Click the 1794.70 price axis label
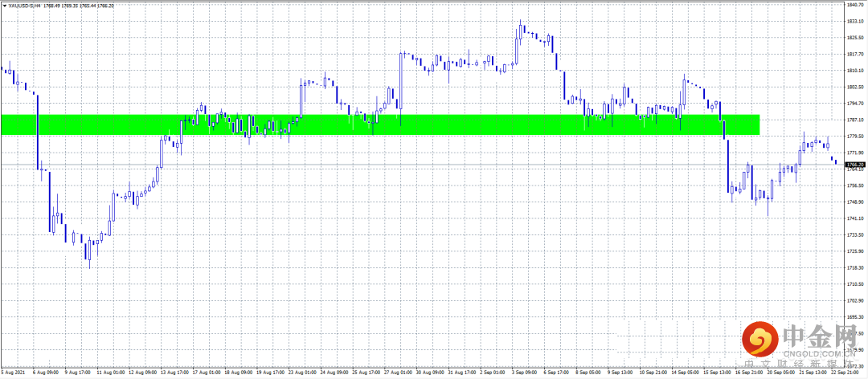The height and width of the screenshot is (379, 868). (856, 104)
